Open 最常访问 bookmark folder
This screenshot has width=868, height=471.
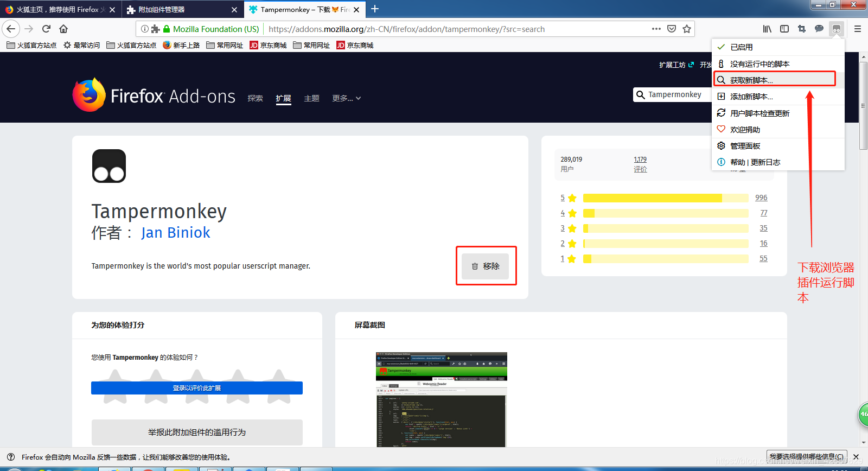coord(81,45)
